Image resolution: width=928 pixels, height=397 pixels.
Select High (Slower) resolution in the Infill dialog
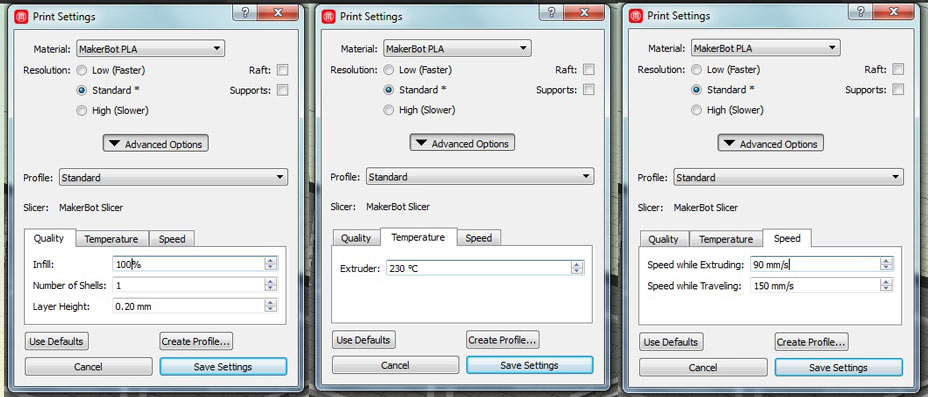[x=82, y=111]
